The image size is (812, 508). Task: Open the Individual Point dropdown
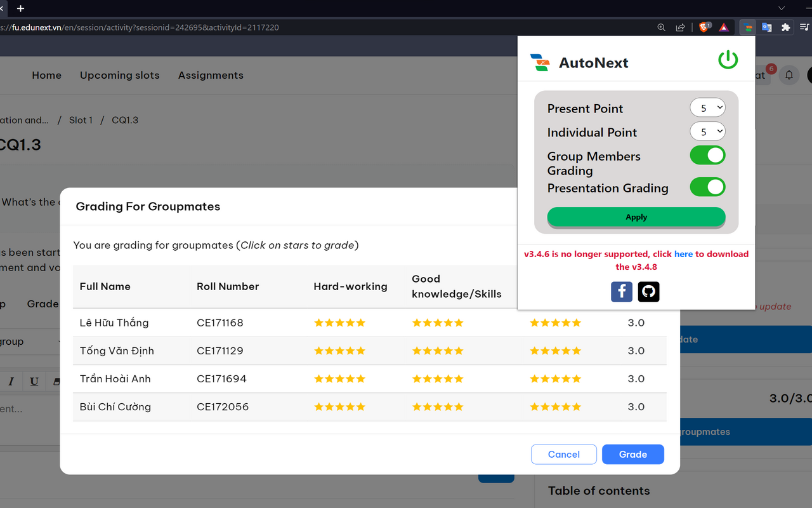pyautogui.click(x=707, y=131)
